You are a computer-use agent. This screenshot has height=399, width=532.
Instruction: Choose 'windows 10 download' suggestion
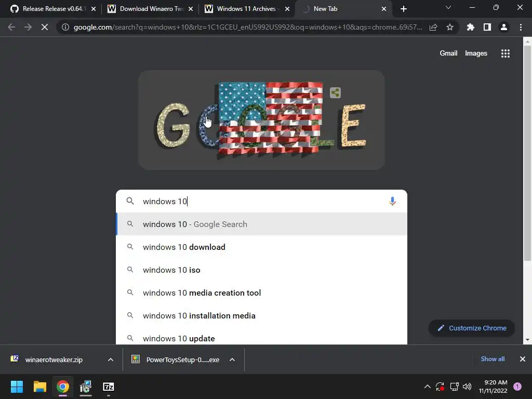coord(262,247)
